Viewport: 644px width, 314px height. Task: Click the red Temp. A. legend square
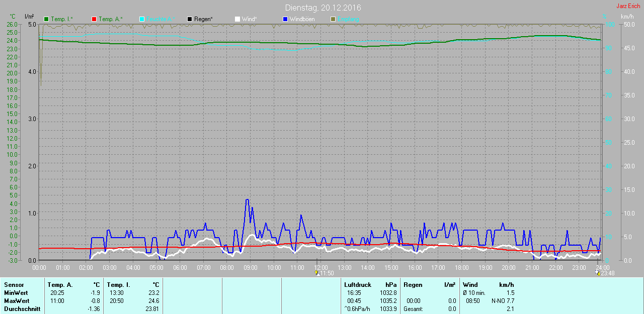pos(94,19)
